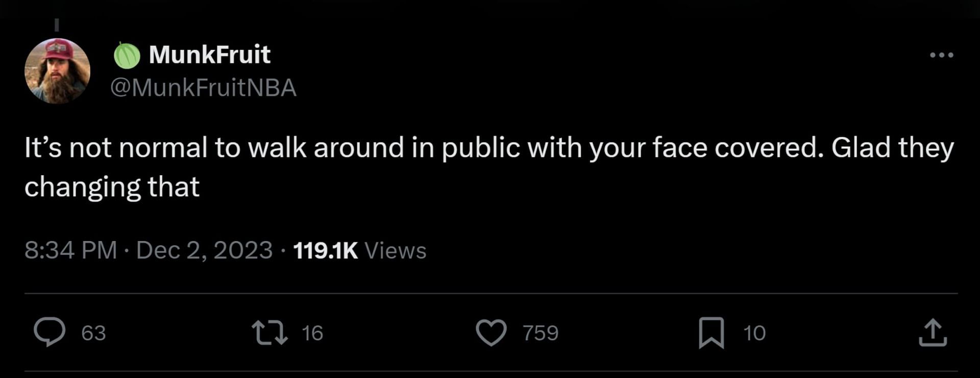Click the thread connector line above avatar
The image size is (980, 378).
57,24
